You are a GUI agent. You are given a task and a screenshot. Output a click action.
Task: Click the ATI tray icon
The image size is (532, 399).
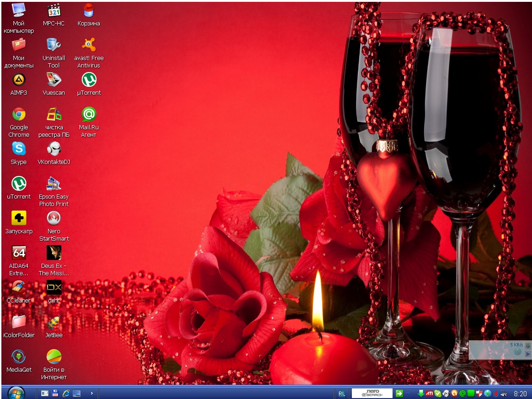tap(429, 393)
